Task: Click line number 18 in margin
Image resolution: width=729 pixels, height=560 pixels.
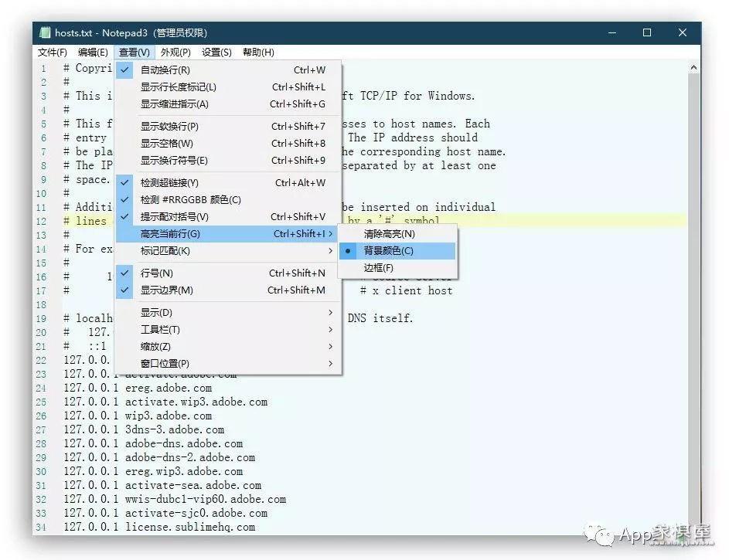Action: tap(41, 304)
